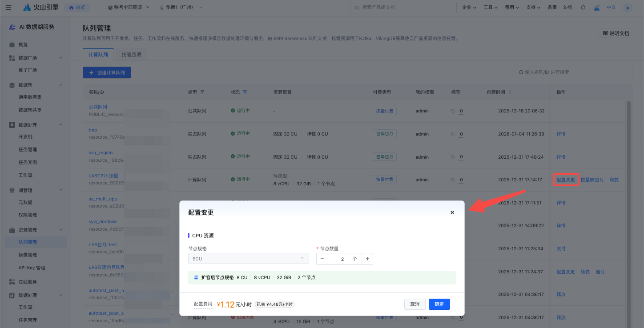Open the ssq_region queue name link
Viewport: 644px width, 328px height.
point(101,153)
